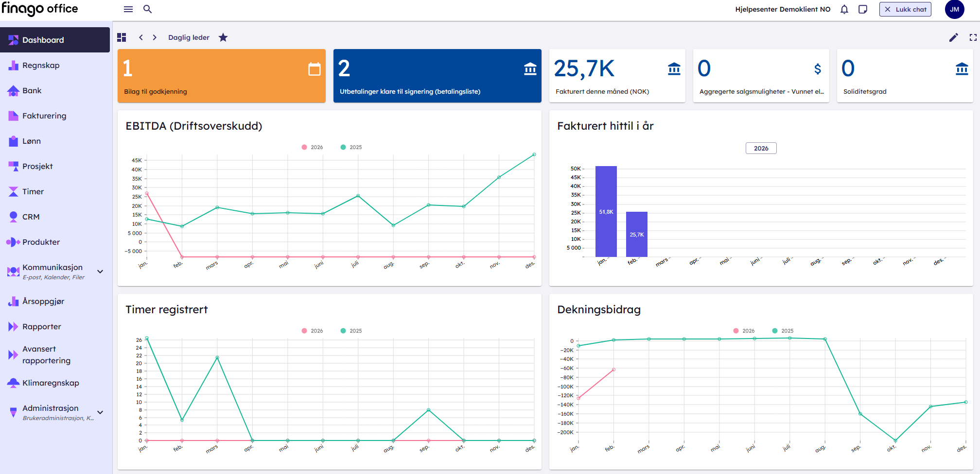Open the JM user avatar
Viewport: 980px width, 474px height.
coord(954,9)
